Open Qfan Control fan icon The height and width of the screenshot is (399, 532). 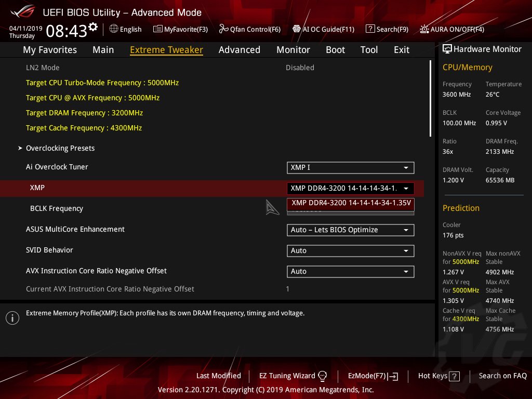tap(224, 29)
